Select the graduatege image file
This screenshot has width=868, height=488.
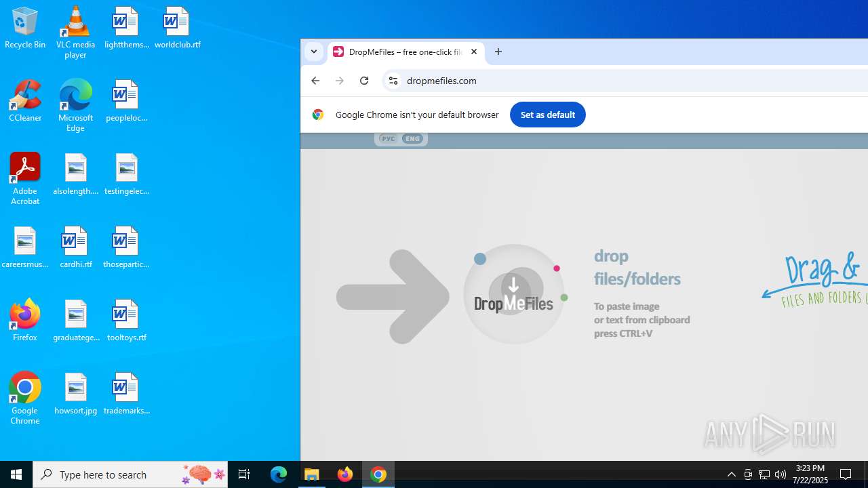[x=75, y=321]
